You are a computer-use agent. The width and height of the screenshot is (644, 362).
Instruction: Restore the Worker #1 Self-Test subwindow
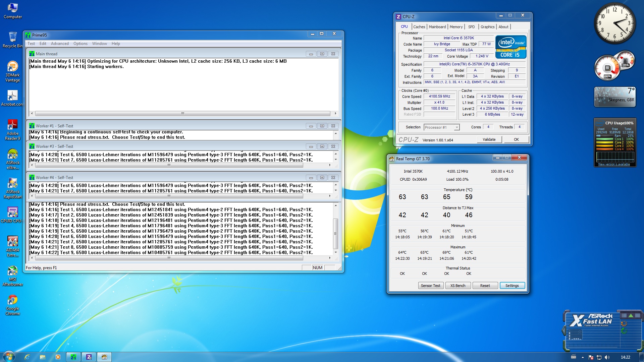pos(322,126)
